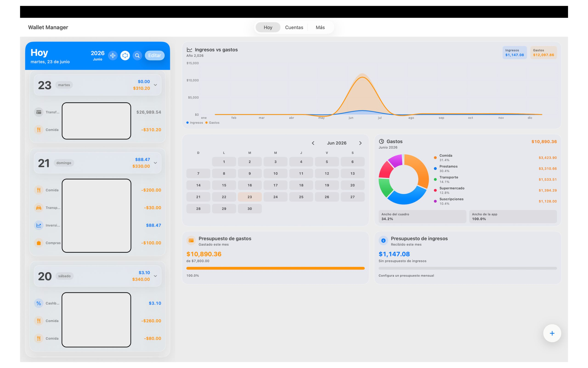
Task: Click the Editar button
Action: click(x=155, y=55)
